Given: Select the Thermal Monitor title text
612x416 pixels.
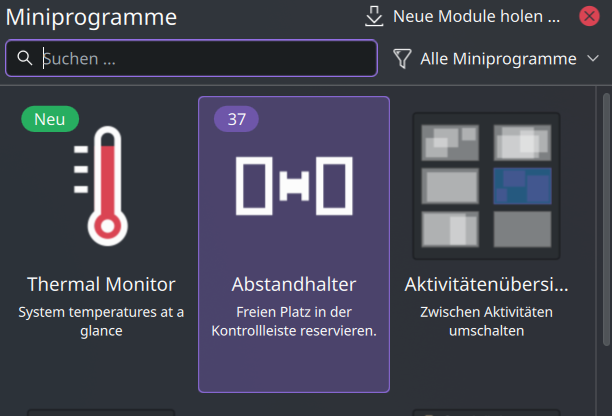Looking at the screenshot, I should click(101, 284).
